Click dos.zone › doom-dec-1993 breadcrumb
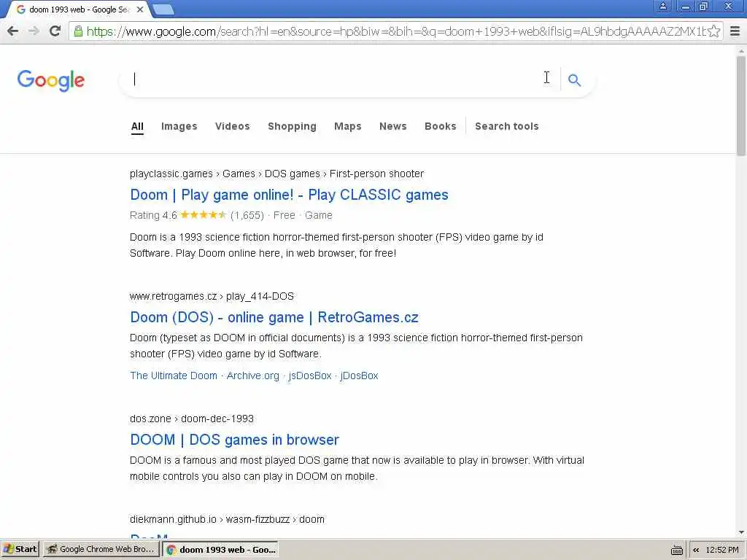 pyautogui.click(x=192, y=419)
